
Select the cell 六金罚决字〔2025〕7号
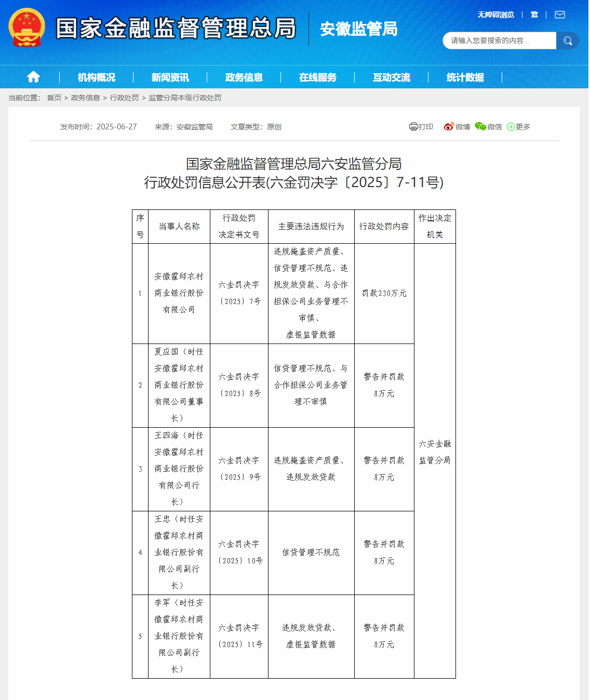click(x=239, y=293)
